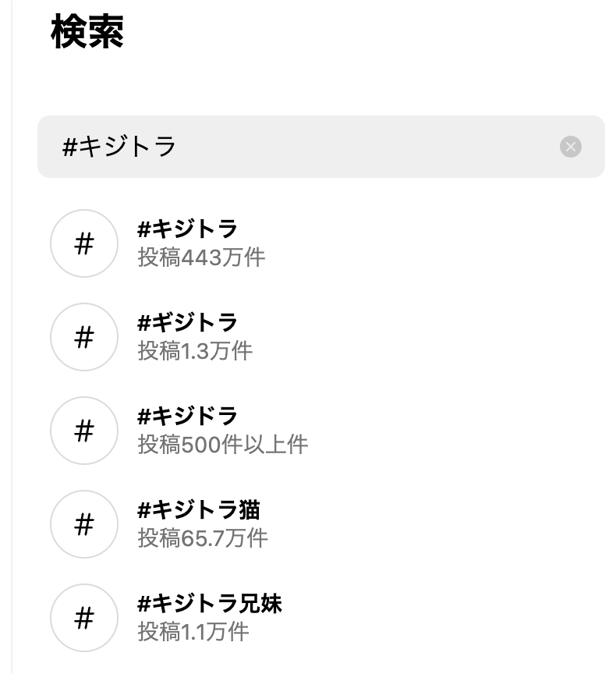This screenshot has width=616, height=674.
Task: Click the typed #キジトラ text in search box
Action: coord(119,147)
